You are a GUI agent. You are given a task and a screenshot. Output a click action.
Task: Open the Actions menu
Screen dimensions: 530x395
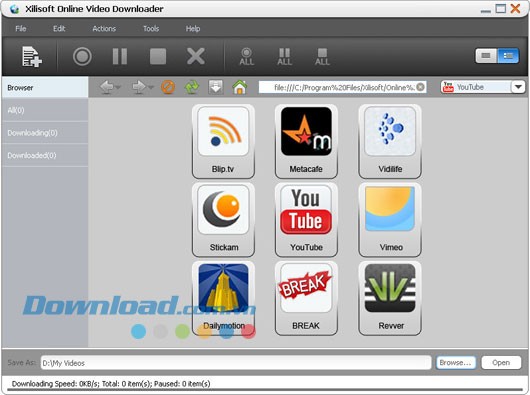(104, 29)
